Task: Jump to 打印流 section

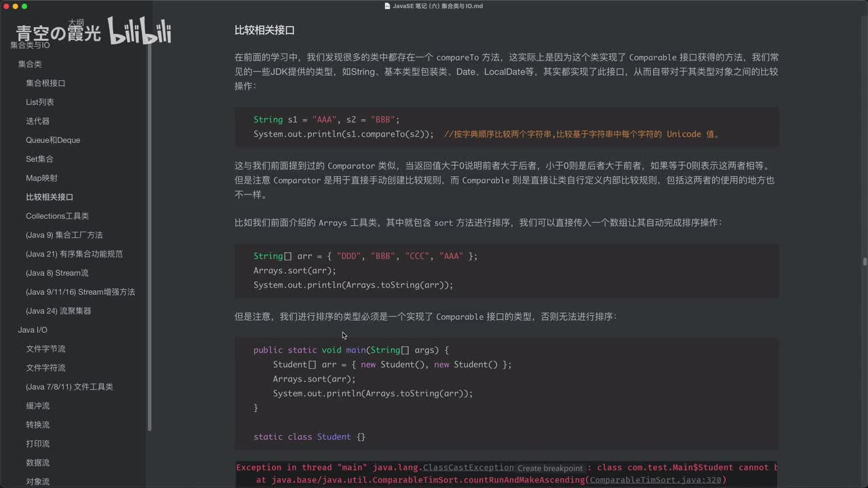Action: [38, 443]
